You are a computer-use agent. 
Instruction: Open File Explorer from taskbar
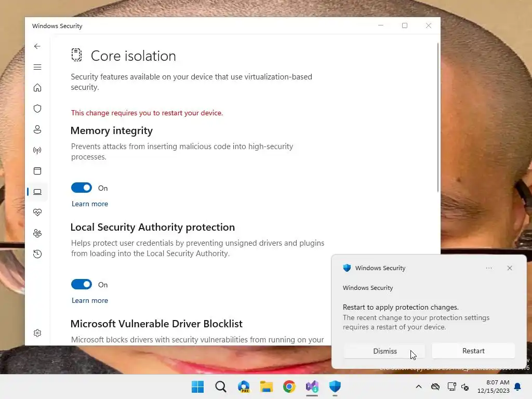(x=267, y=387)
